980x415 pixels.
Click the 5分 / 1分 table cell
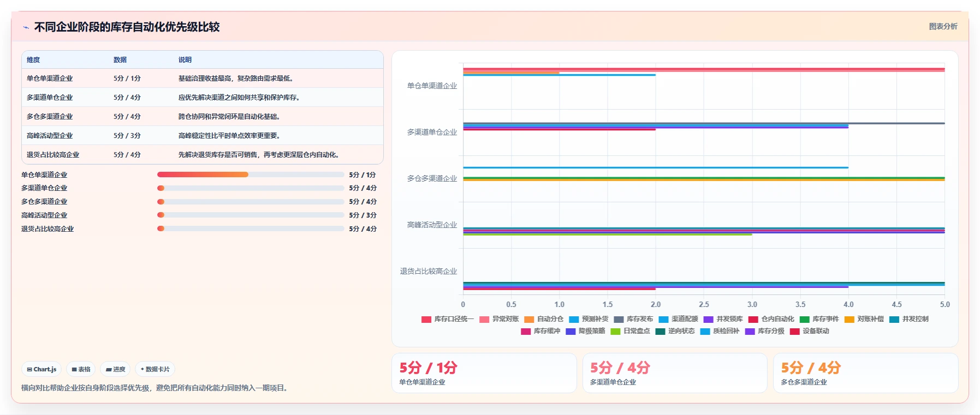127,79
